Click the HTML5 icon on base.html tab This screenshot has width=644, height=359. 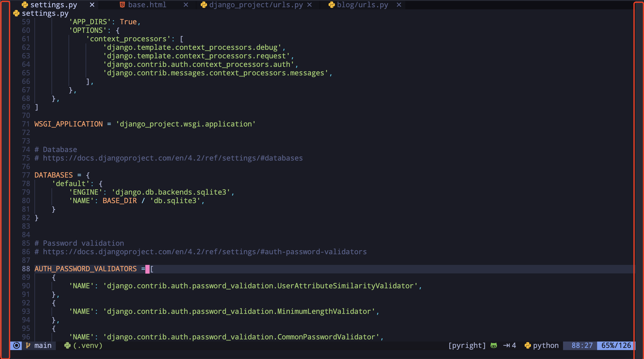point(122,4)
